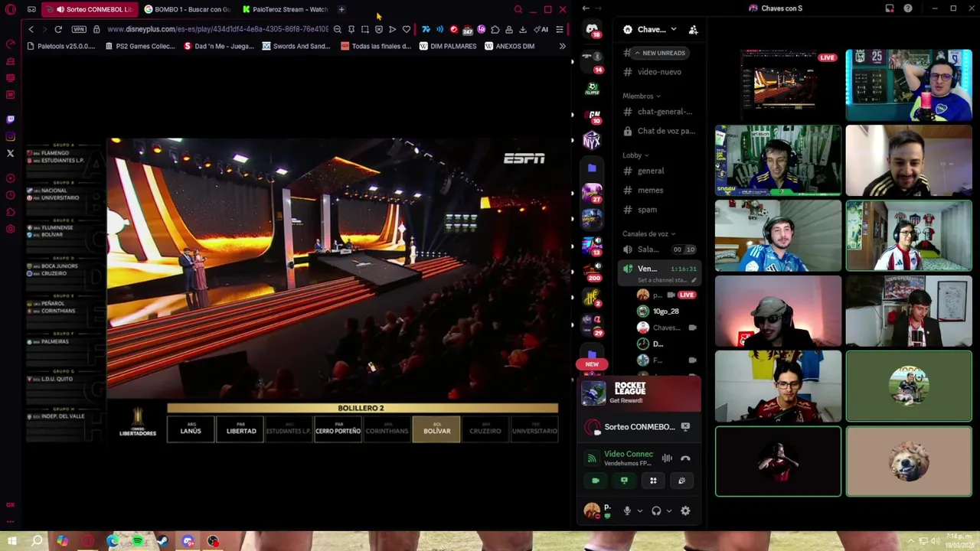This screenshot has width=980, height=551.
Task: Collapse the Miembros category
Action: click(642, 96)
